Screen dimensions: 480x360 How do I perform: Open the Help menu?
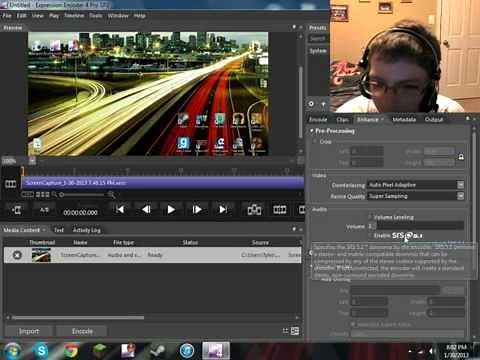coord(140,16)
